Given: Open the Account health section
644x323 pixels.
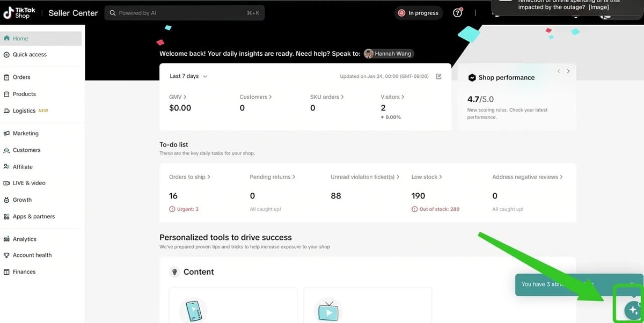Looking at the screenshot, I should (x=6, y=255).
